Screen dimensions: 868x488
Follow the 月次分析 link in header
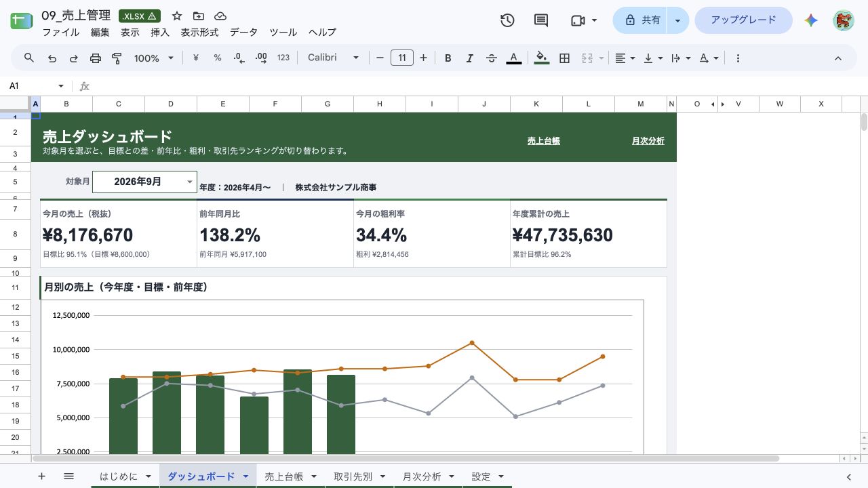click(x=648, y=141)
